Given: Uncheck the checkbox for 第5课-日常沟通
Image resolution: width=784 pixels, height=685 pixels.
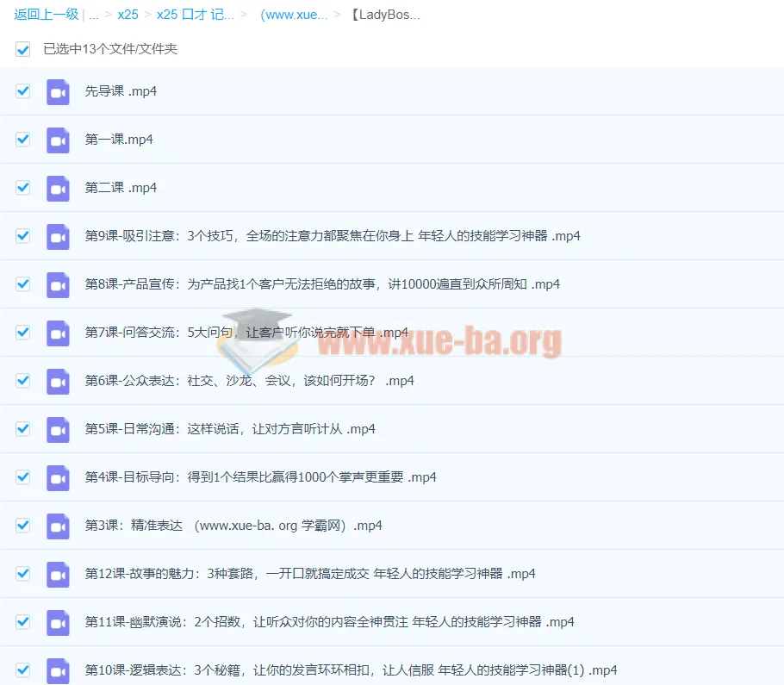Looking at the screenshot, I should click(22, 429).
